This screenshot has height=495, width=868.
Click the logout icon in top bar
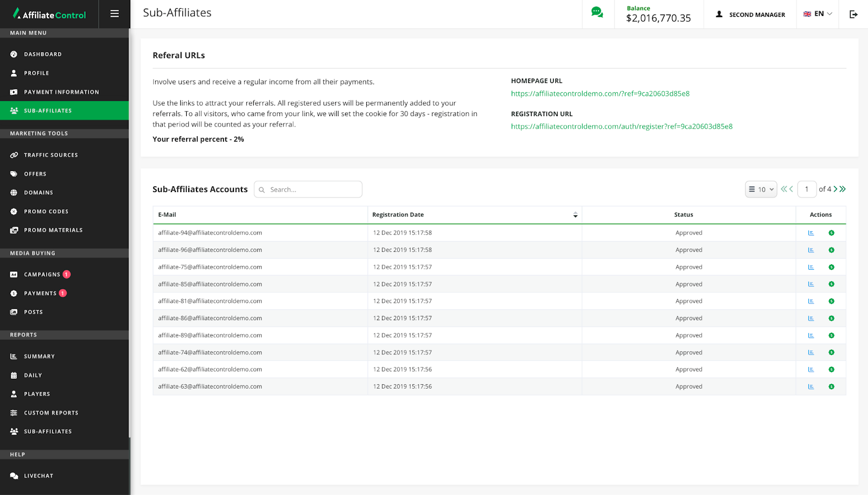(x=853, y=14)
